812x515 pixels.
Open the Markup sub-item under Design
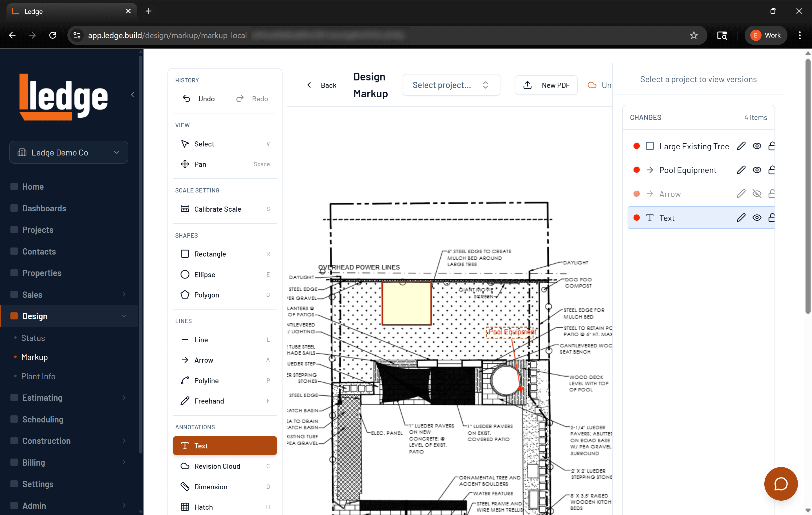[x=34, y=357]
